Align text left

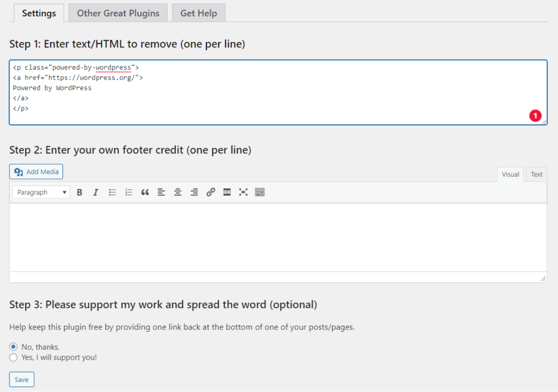(161, 192)
